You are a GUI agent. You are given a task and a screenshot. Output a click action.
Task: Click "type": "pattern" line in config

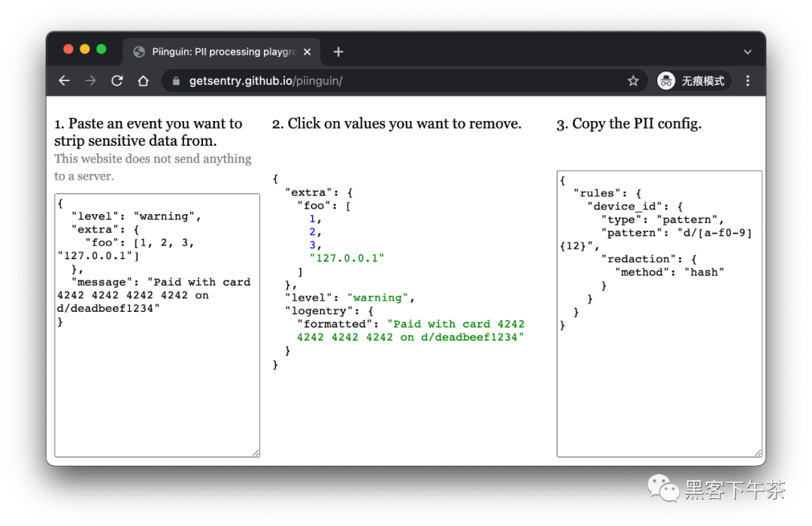[662, 219]
